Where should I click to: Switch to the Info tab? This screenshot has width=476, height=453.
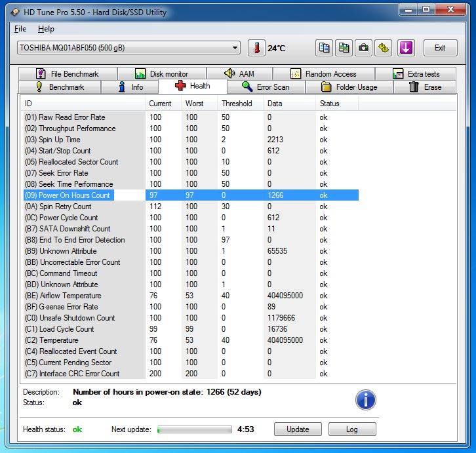130,87
